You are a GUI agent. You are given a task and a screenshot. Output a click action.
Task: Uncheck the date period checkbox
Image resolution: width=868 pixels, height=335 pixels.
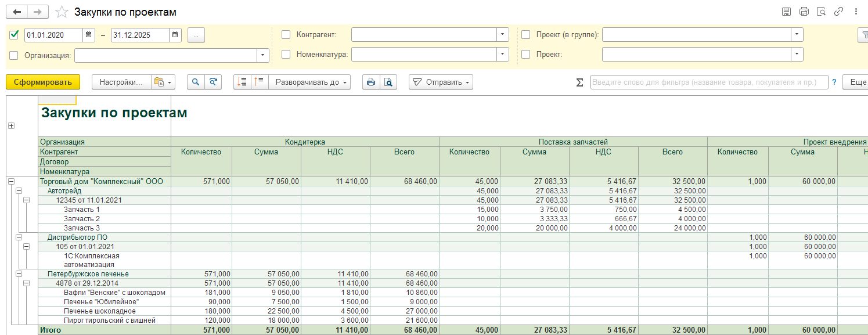tap(15, 35)
